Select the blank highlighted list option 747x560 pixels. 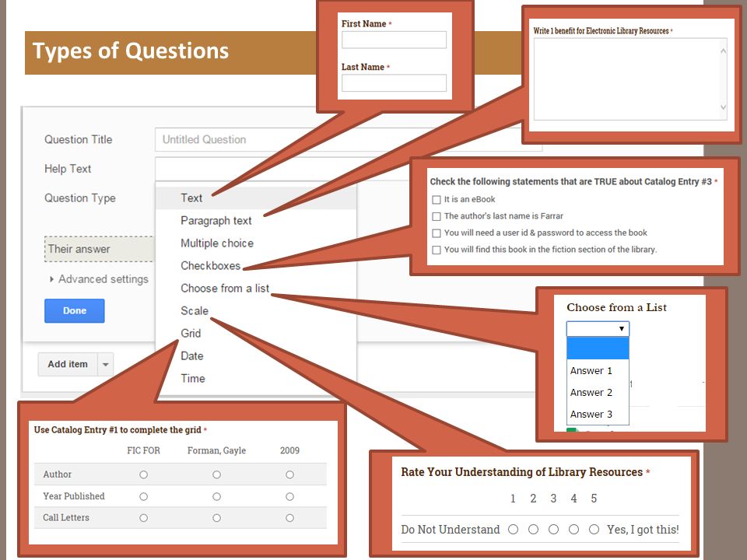pyautogui.click(x=598, y=348)
